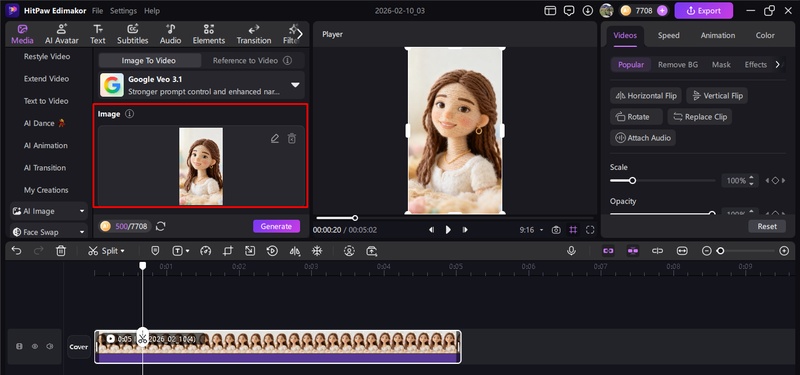The height and width of the screenshot is (375, 800).
Task: Toggle the track lock icon
Action: click(19, 346)
